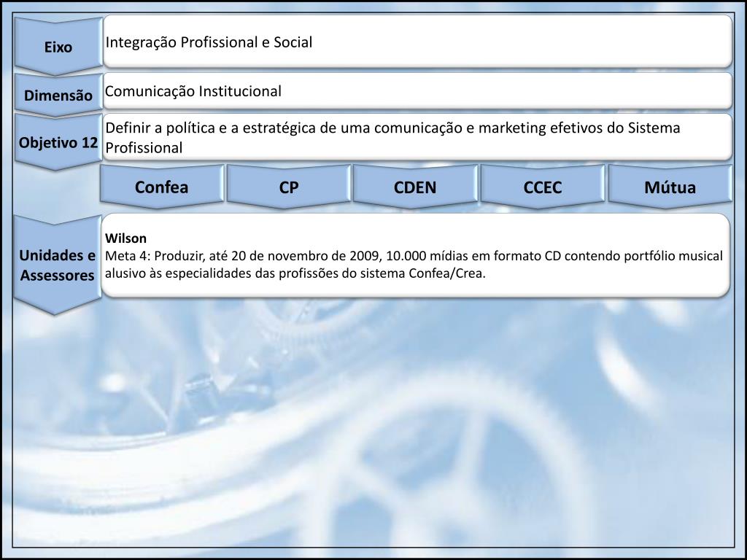
Task: Click the Objetivo 12 arrow label
Action: [x=58, y=142]
